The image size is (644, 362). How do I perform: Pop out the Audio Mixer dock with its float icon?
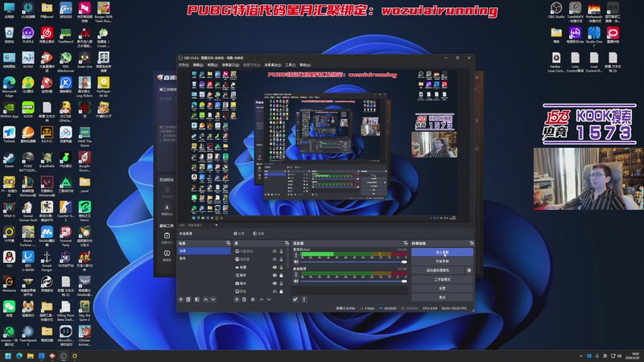coord(406,244)
